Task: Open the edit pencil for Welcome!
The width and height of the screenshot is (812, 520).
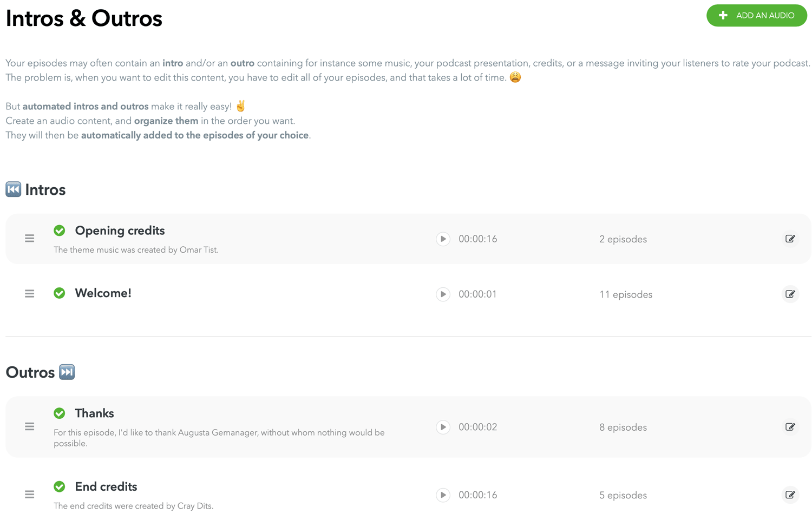Action: tap(790, 294)
